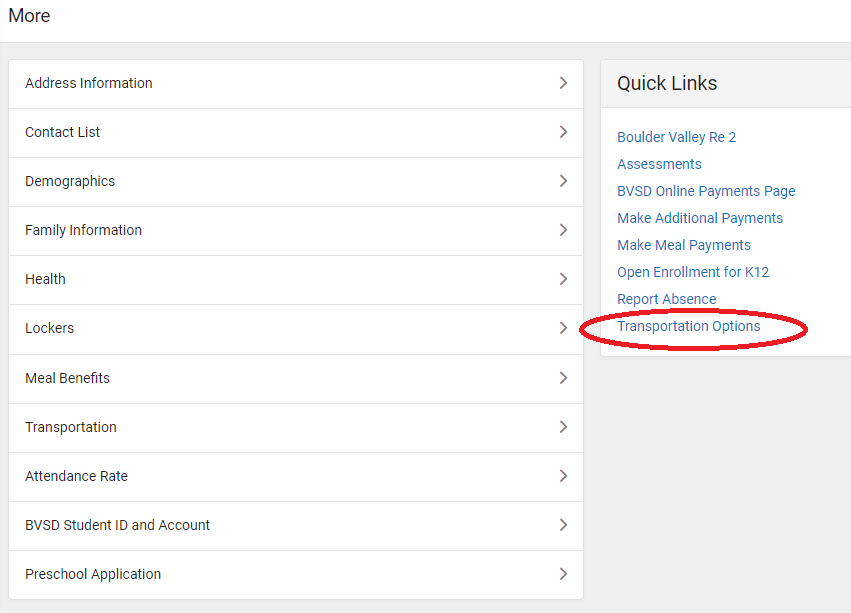This screenshot has height=613, width=851.
Task: Open Enrollment for K12 link
Action: point(693,272)
